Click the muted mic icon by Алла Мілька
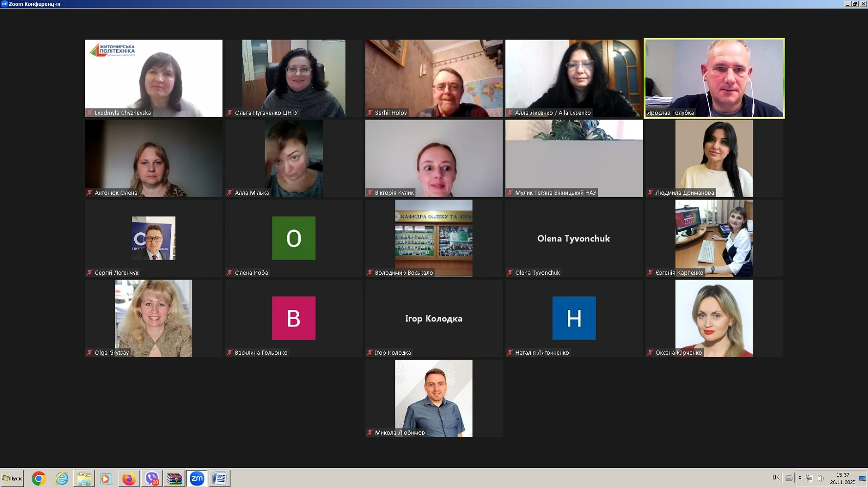Viewport: 868px width, 488px height. tap(230, 193)
